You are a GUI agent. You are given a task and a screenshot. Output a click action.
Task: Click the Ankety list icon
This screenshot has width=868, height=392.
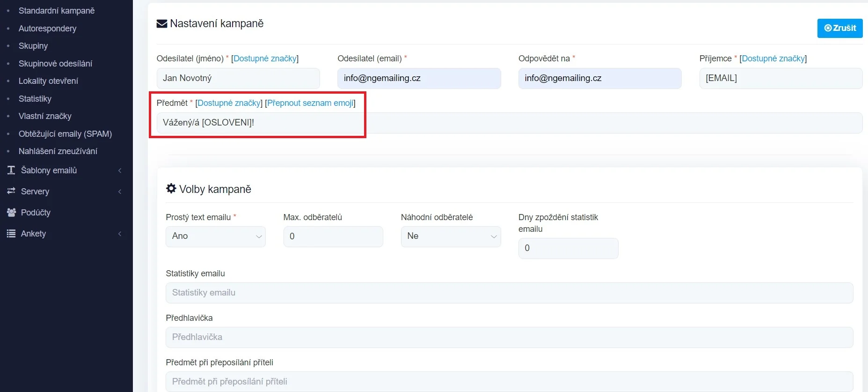11,234
